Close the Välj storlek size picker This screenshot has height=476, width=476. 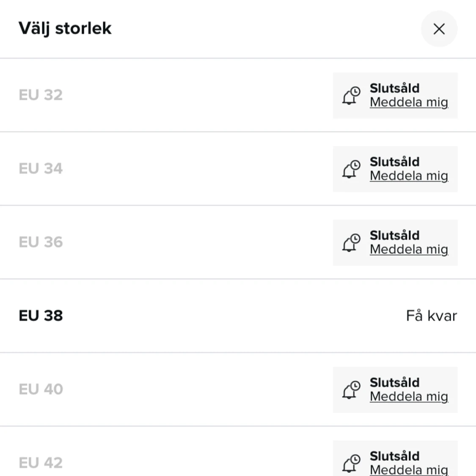pos(439,29)
